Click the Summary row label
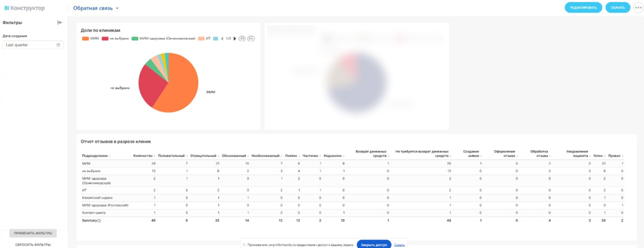The image size is (644, 248). coord(89,220)
